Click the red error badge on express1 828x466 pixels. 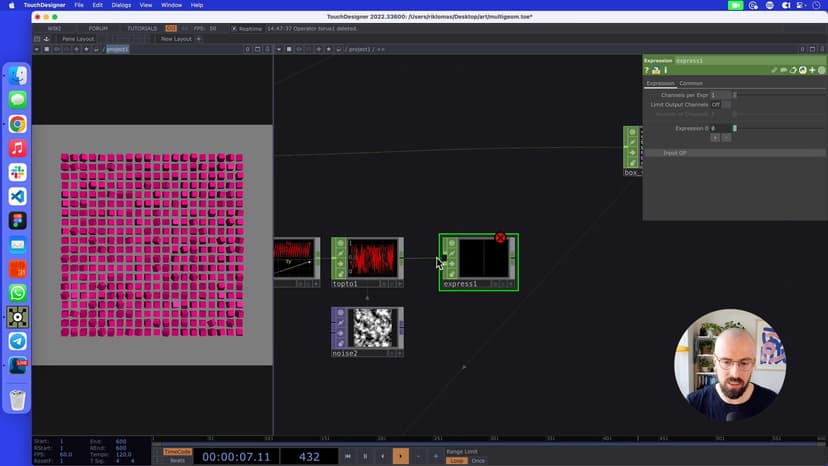pyautogui.click(x=500, y=238)
